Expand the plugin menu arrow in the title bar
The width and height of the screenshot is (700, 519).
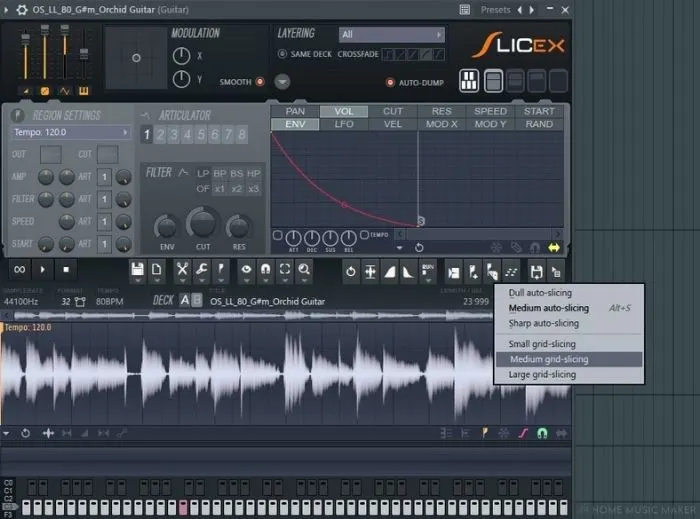(x=6, y=9)
